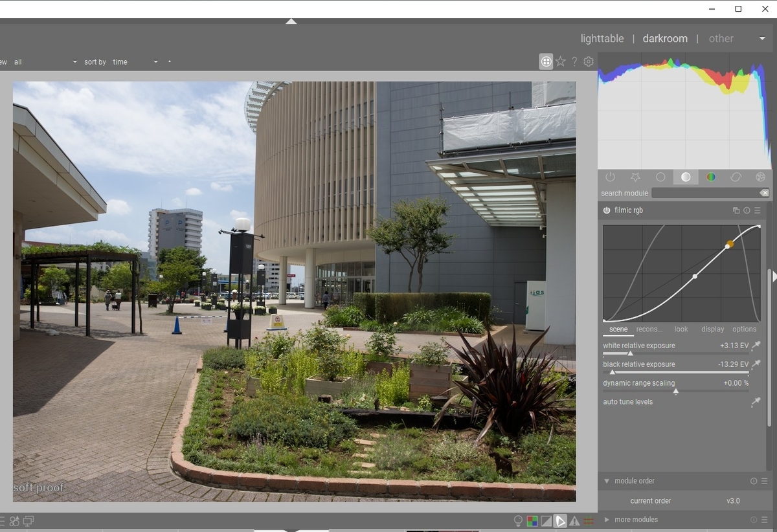Click the middle grey node on filmic curve

point(695,276)
